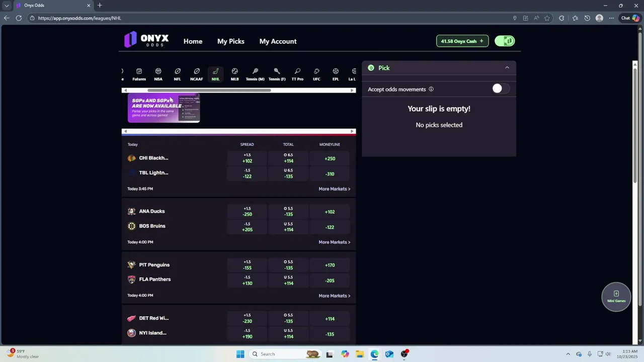Open browser history icon
The width and height of the screenshot is (644, 362).
tap(587, 18)
